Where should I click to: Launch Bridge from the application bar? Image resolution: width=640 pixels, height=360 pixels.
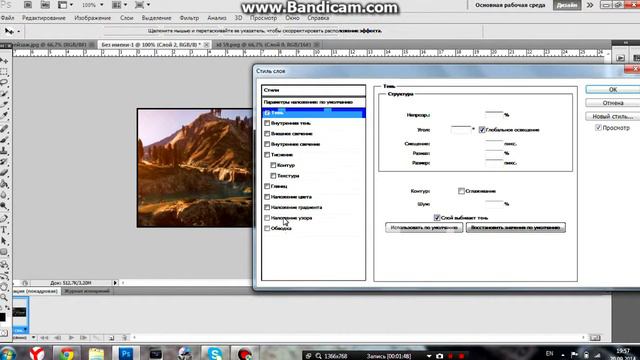pos(28,5)
